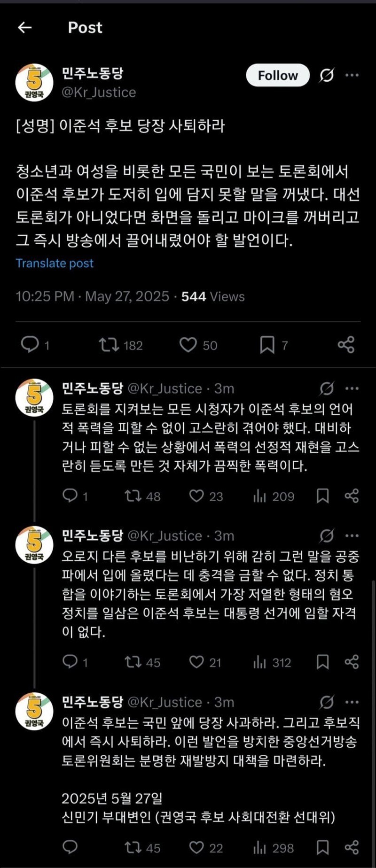Like the main post with 50 likes
Screen dimensions: 376x868
coord(188,345)
